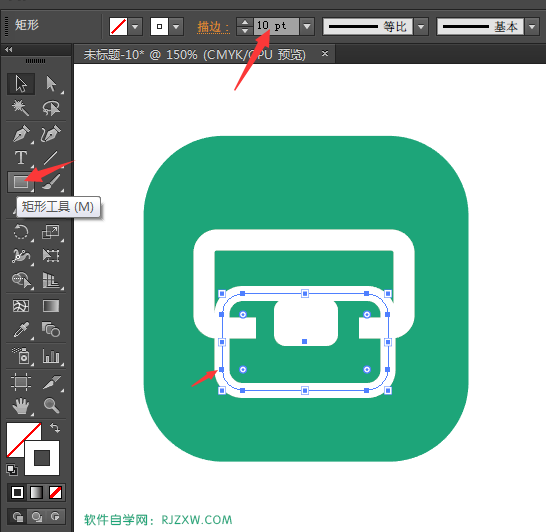The image size is (546, 532).
Task: Activate the Gradient tool
Action: click(x=51, y=306)
